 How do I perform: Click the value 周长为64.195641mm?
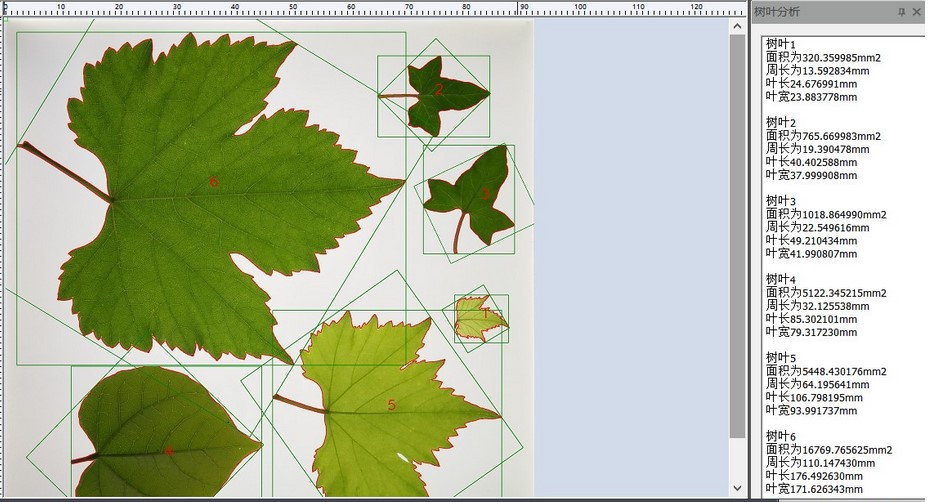pos(817,383)
